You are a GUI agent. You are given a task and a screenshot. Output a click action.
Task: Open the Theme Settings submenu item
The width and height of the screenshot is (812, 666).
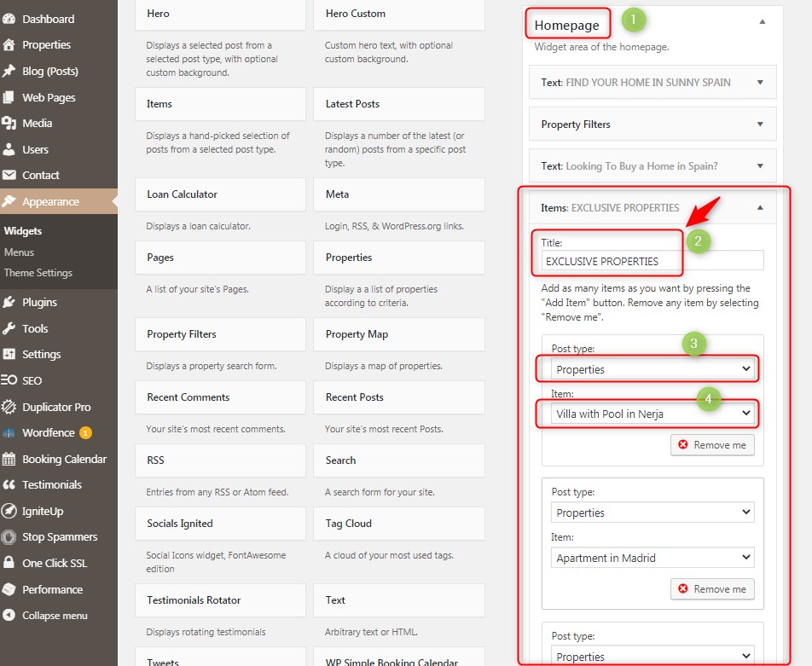[x=38, y=273]
